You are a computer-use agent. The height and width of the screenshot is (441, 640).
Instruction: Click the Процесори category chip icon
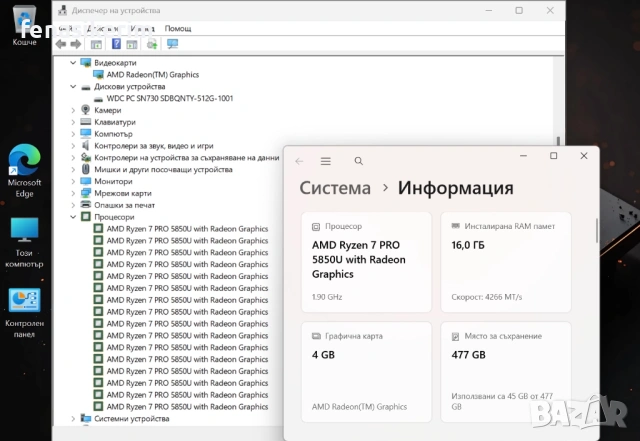pos(86,216)
